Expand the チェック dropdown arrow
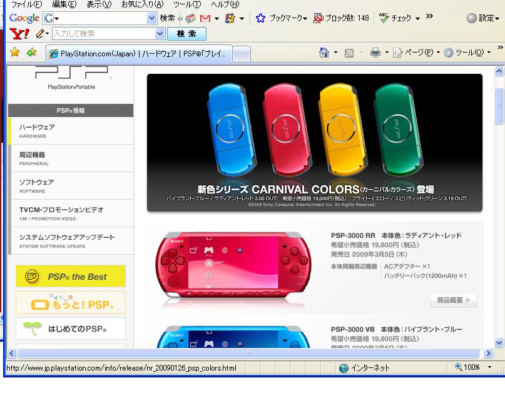The image size is (505, 420). 417,19
